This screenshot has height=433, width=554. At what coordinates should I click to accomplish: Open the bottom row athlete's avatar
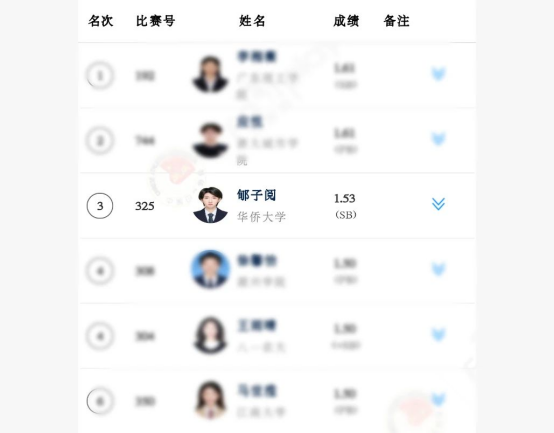click(210, 400)
